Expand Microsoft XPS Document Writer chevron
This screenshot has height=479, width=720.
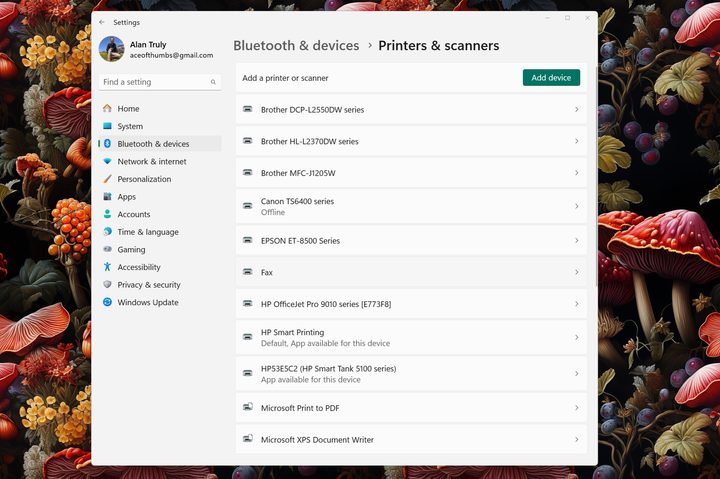[577, 440]
